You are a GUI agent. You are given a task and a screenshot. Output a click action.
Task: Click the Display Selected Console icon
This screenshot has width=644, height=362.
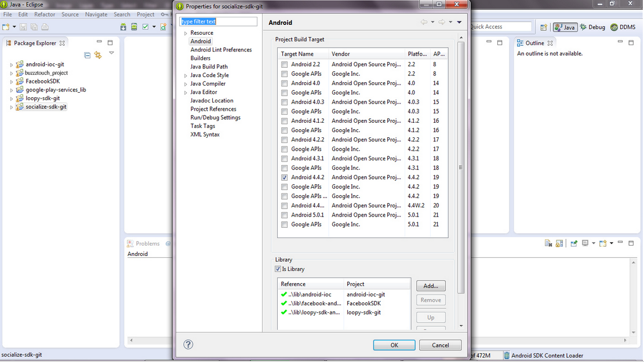pos(585,243)
